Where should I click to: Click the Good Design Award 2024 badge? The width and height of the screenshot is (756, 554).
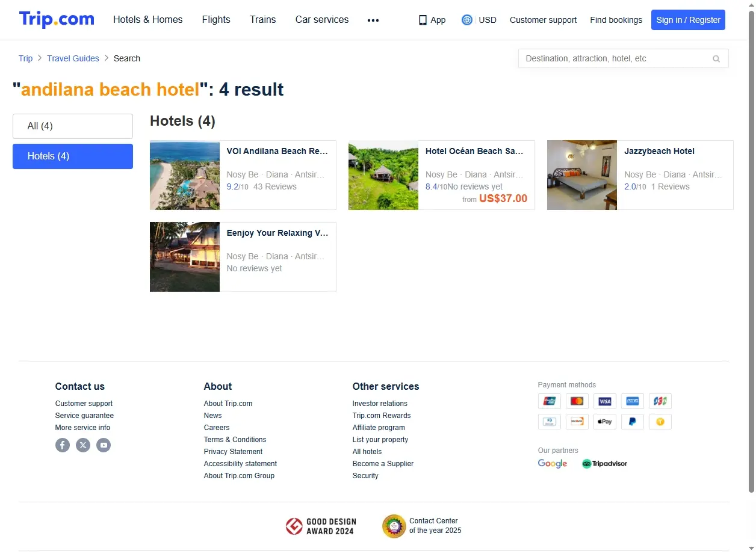click(321, 526)
